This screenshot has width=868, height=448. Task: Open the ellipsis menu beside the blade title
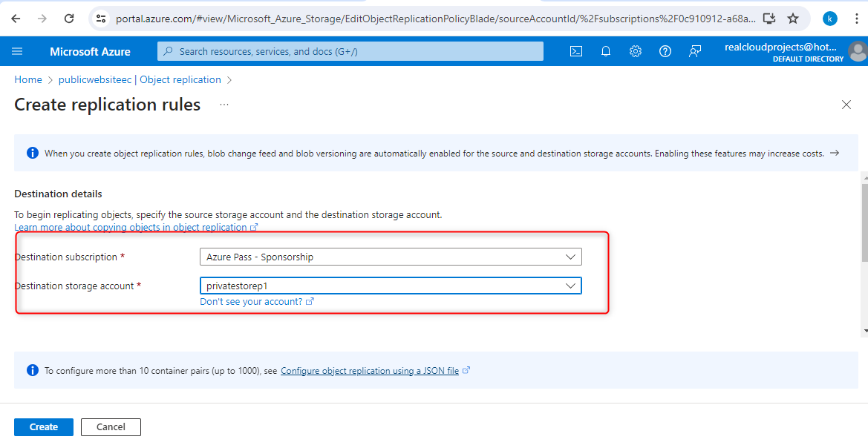point(224,105)
